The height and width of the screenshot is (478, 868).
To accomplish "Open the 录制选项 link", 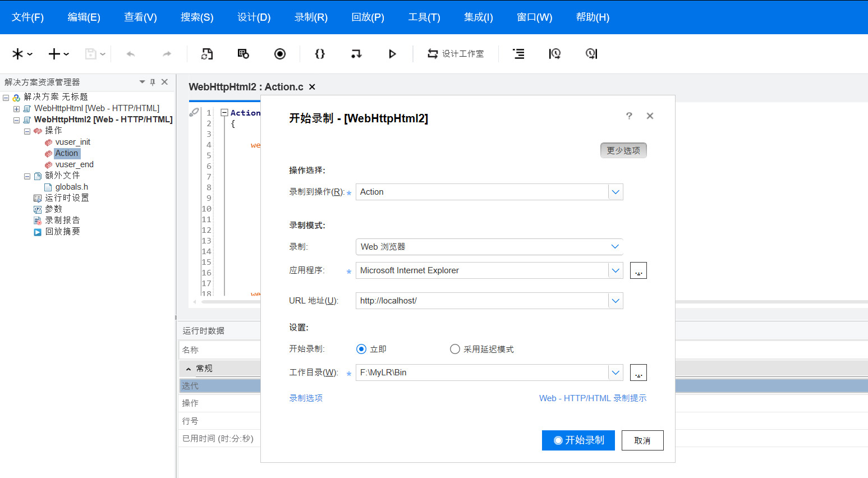I will coord(305,398).
